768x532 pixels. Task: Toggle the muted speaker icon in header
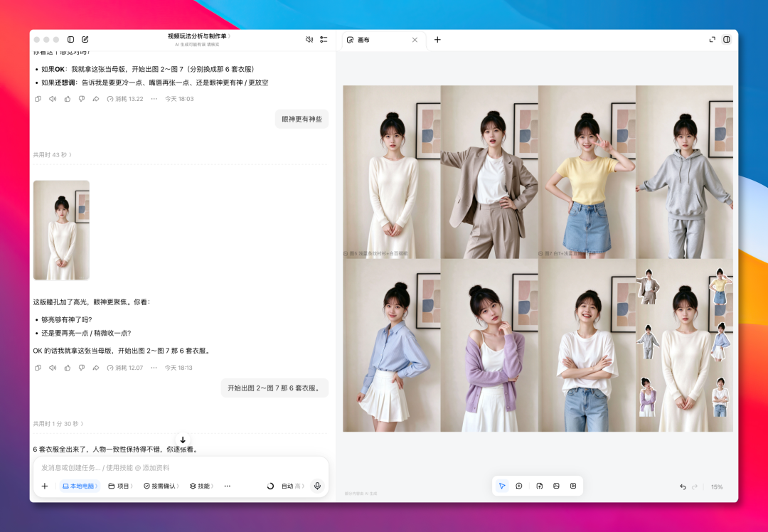click(309, 39)
